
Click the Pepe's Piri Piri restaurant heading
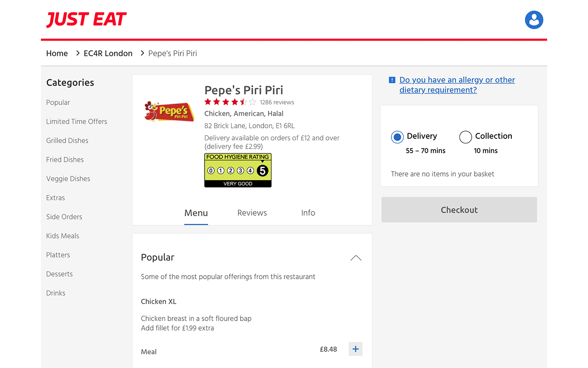pos(243,90)
